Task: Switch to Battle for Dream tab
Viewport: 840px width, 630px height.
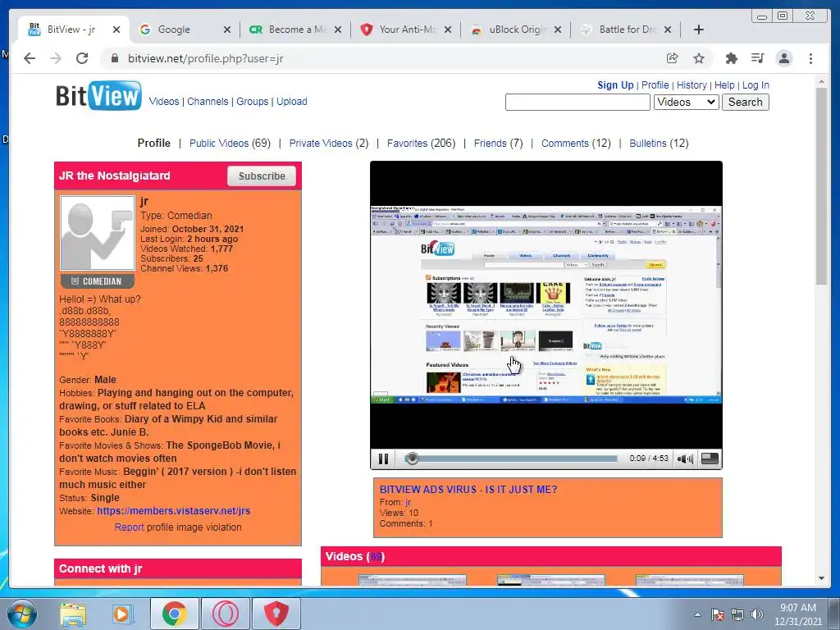Action: 627,30
